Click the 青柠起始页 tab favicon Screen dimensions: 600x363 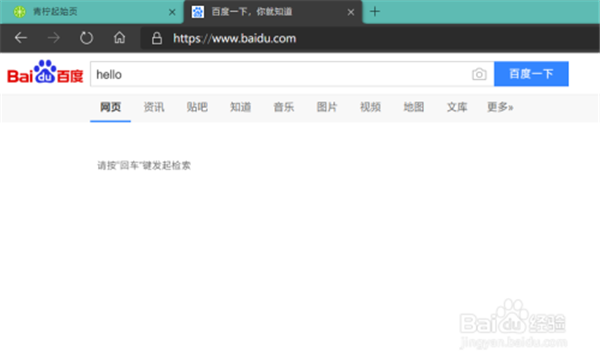20,12
